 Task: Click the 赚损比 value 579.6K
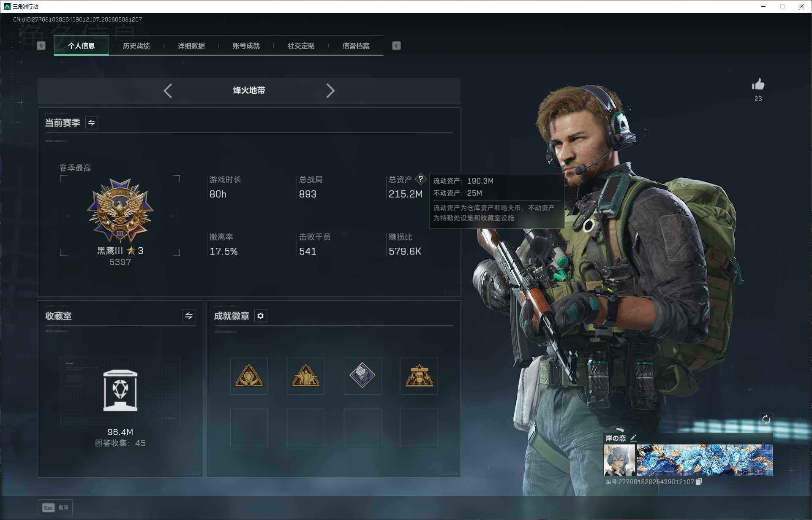405,252
